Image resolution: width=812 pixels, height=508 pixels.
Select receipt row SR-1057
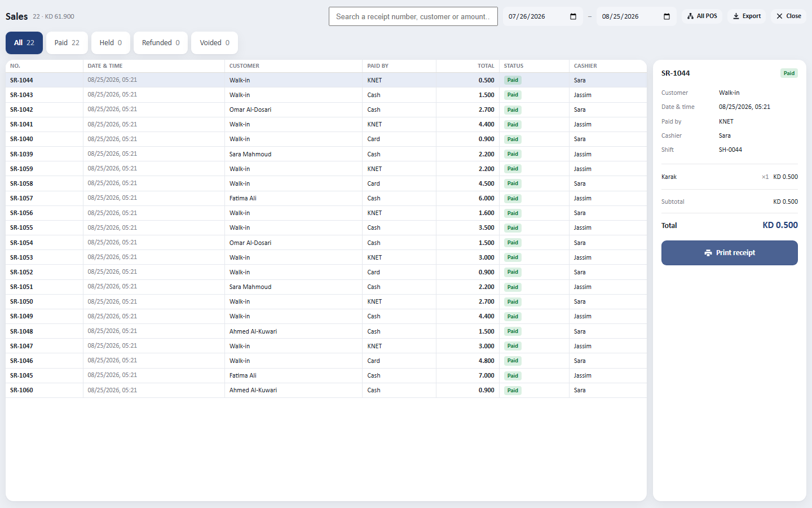pos(326,198)
